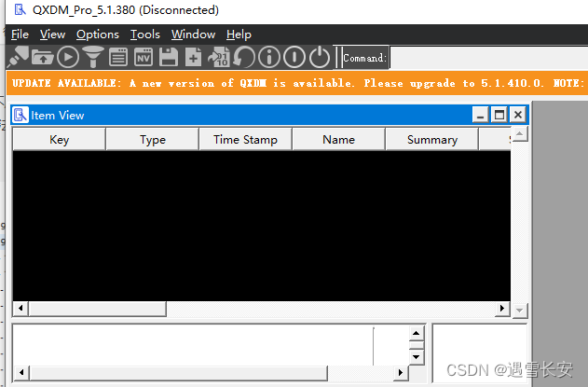Click bottom pane horizontal scrollbar left arrow

coord(21,373)
